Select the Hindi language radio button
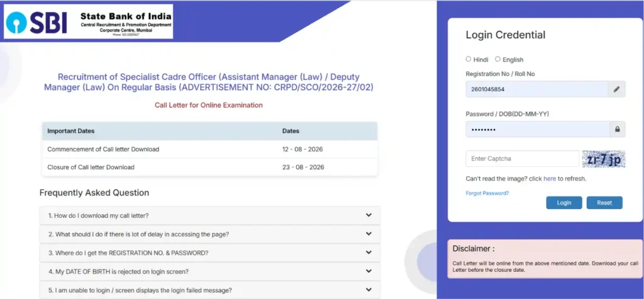The image size is (644, 299). (468, 59)
